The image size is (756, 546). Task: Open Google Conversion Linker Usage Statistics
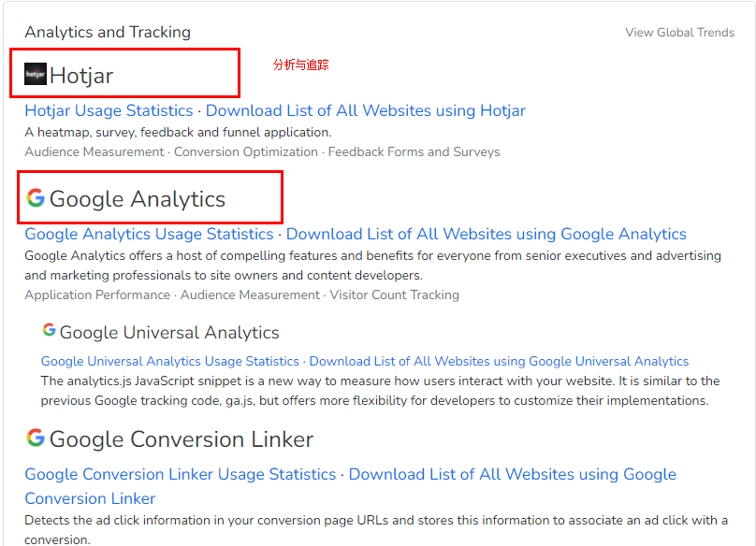click(180, 474)
